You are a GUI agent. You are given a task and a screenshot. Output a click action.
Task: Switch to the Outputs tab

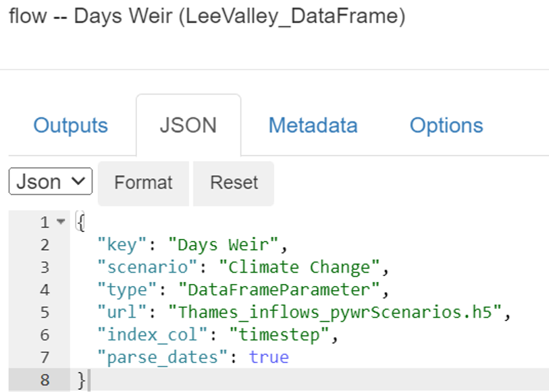pos(70,125)
